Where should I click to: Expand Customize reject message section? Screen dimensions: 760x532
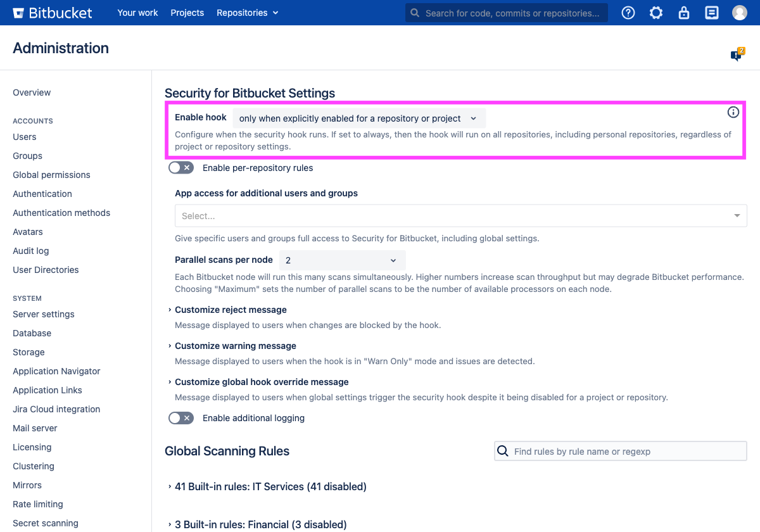(x=231, y=310)
